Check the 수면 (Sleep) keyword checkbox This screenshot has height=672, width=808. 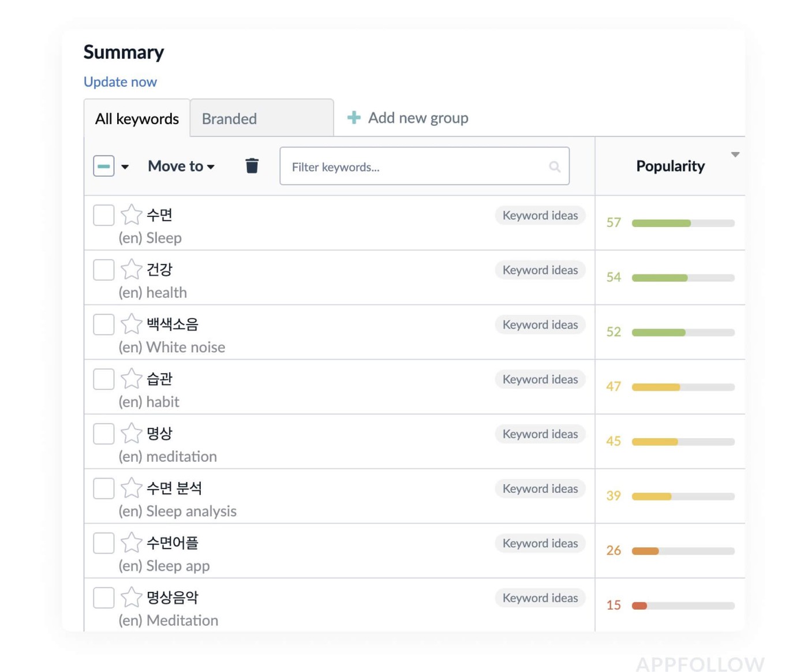coord(104,215)
